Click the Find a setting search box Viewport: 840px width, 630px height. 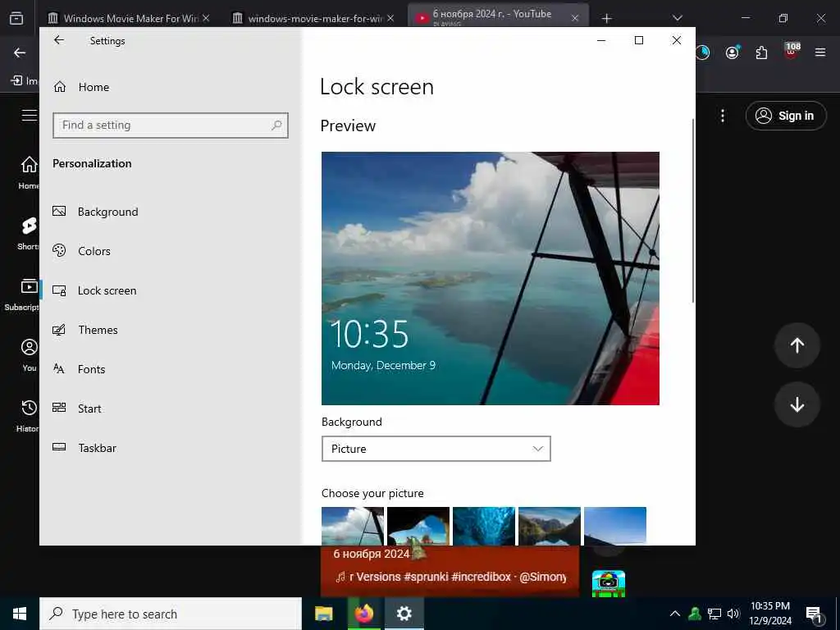(x=171, y=126)
